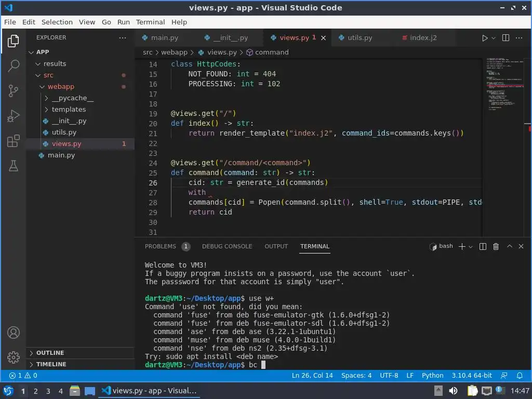
Task: Click 3.10.4 64-bit interpreter selector
Action: pos(472,376)
